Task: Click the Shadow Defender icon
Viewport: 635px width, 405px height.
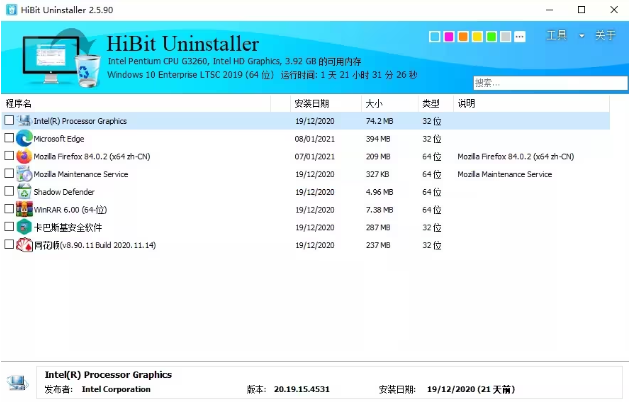Action: 24,192
